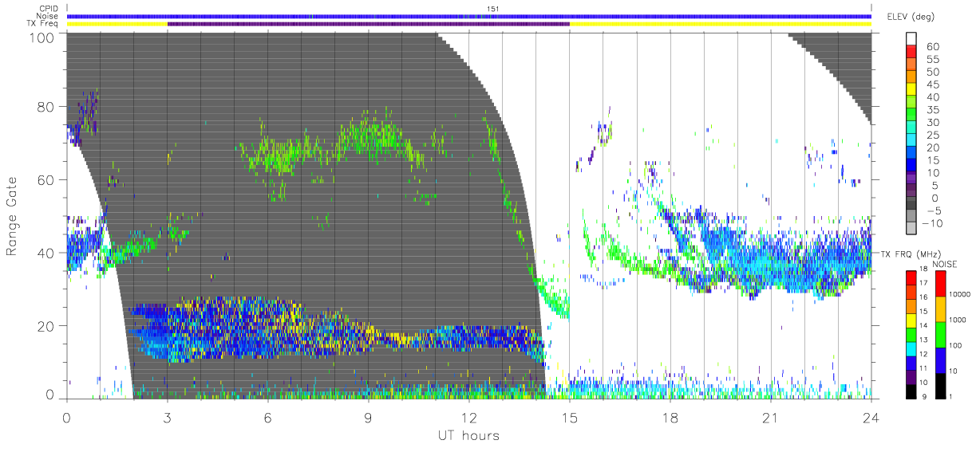Click the '100' tick on Range Gate axis
Screen dimensions: 980x452
tap(42, 37)
